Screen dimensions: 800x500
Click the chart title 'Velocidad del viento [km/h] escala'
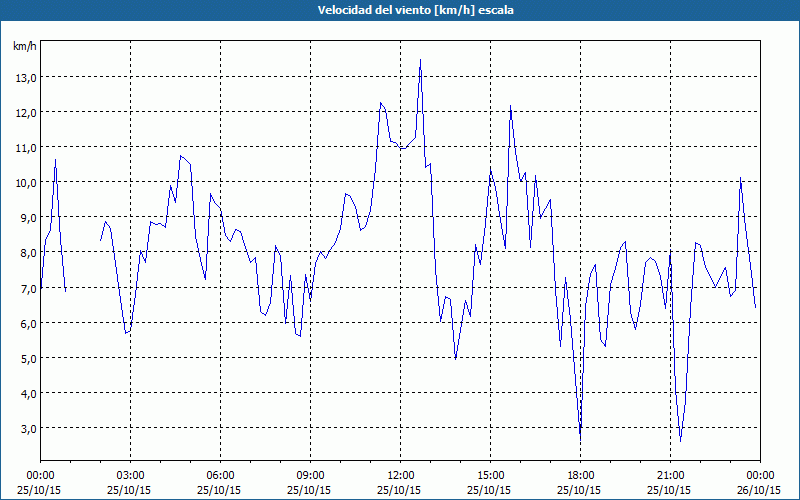point(415,10)
